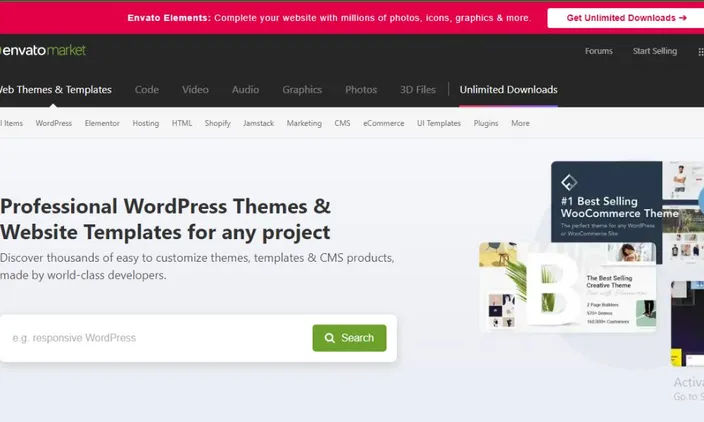
Task: Open the WordPress category
Action: coord(53,123)
